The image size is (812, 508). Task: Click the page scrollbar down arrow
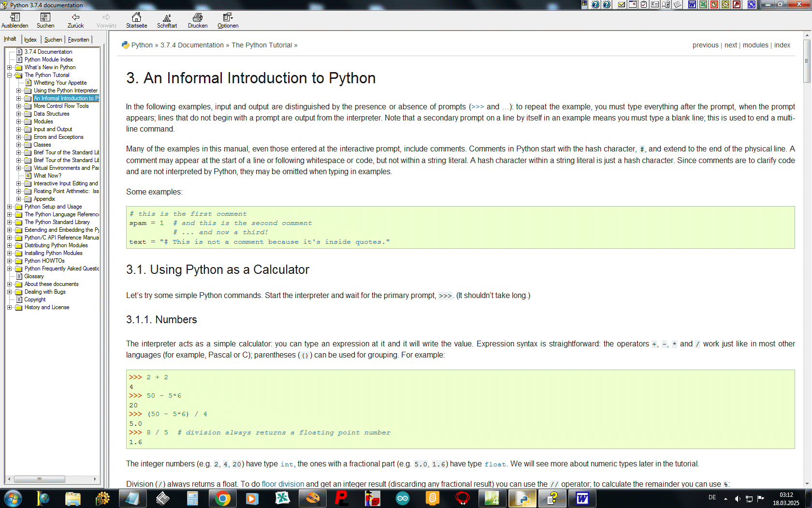point(807,484)
